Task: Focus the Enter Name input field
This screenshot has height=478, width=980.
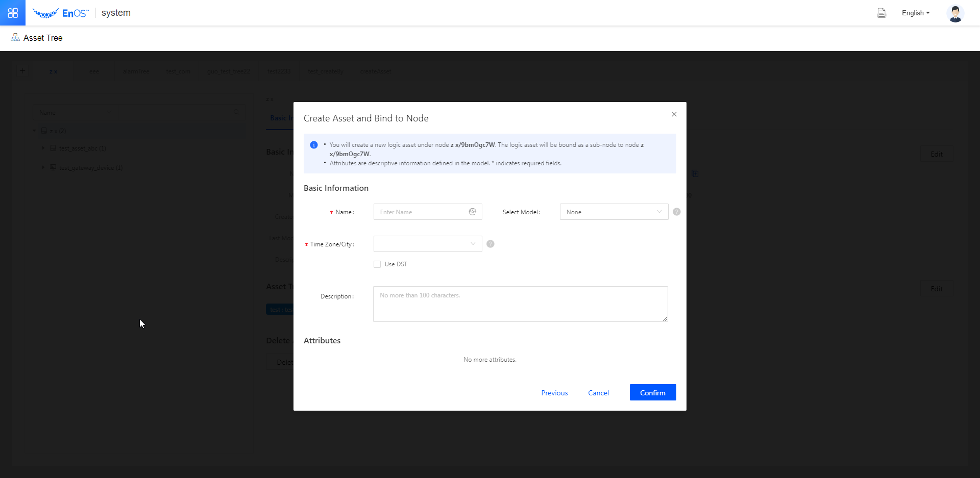Action: coord(421,212)
